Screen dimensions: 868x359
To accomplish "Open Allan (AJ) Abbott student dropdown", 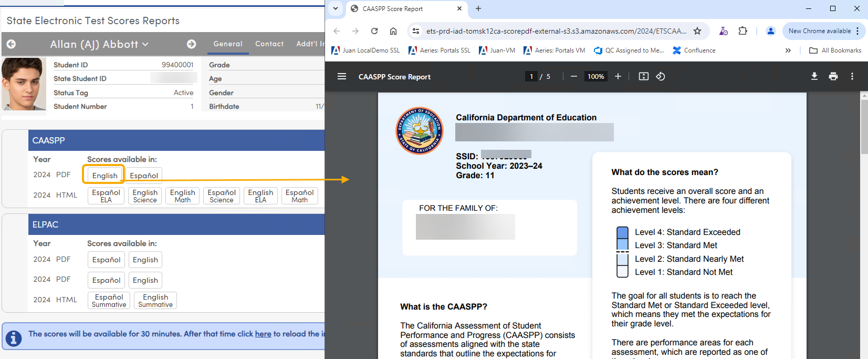I will (x=99, y=44).
